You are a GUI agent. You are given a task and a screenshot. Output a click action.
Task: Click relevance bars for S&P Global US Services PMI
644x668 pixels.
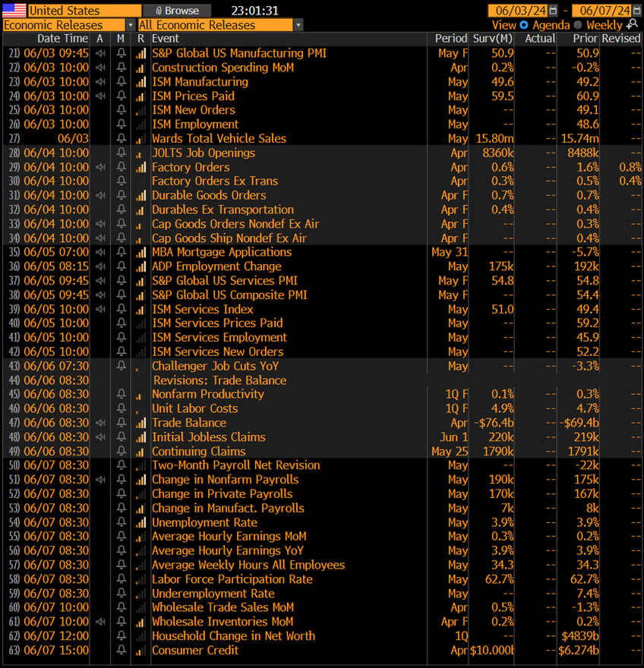point(140,281)
